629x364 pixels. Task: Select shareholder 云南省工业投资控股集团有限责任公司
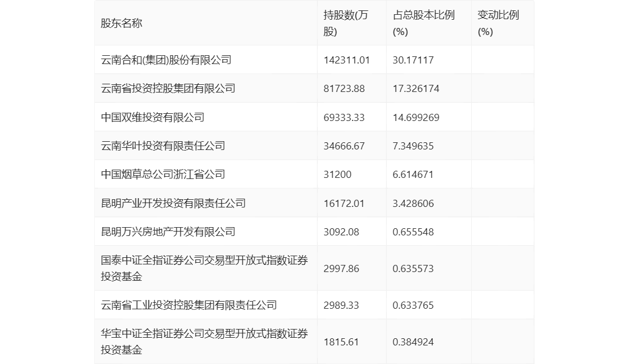(x=189, y=305)
